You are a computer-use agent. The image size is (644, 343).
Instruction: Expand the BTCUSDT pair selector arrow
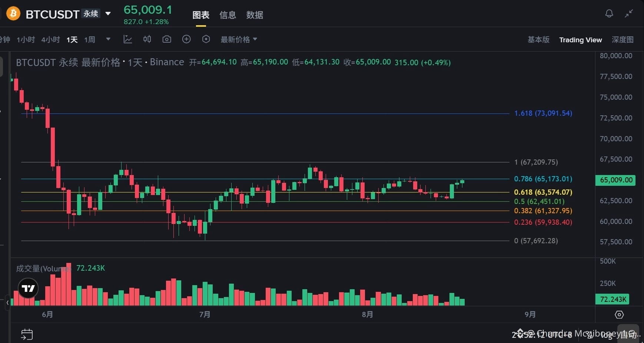click(x=108, y=14)
